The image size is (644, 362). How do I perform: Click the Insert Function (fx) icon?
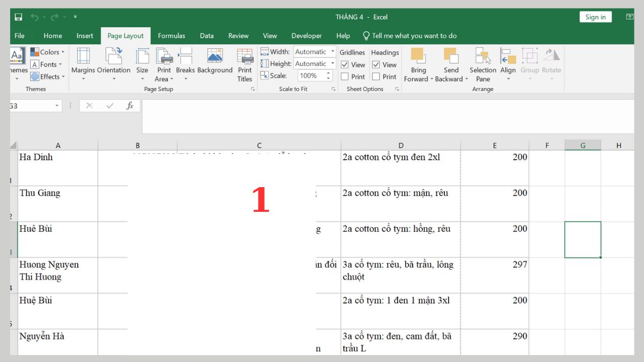click(130, 105)
